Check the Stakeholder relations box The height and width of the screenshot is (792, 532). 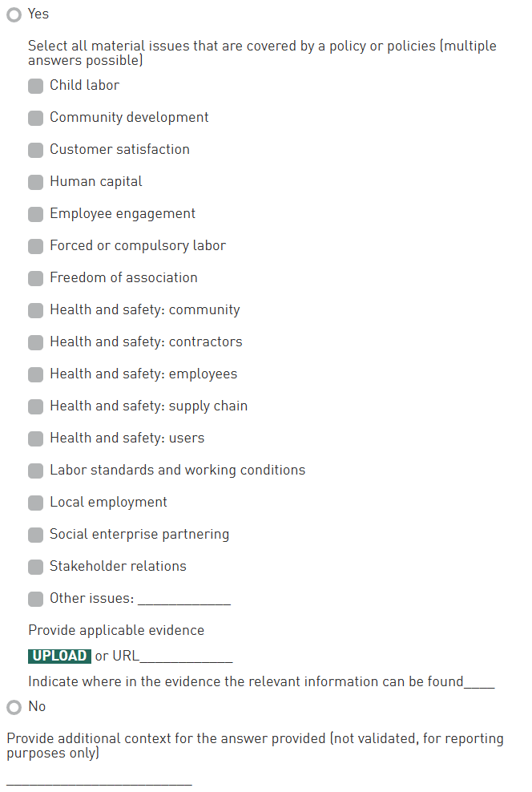(35, 567)
